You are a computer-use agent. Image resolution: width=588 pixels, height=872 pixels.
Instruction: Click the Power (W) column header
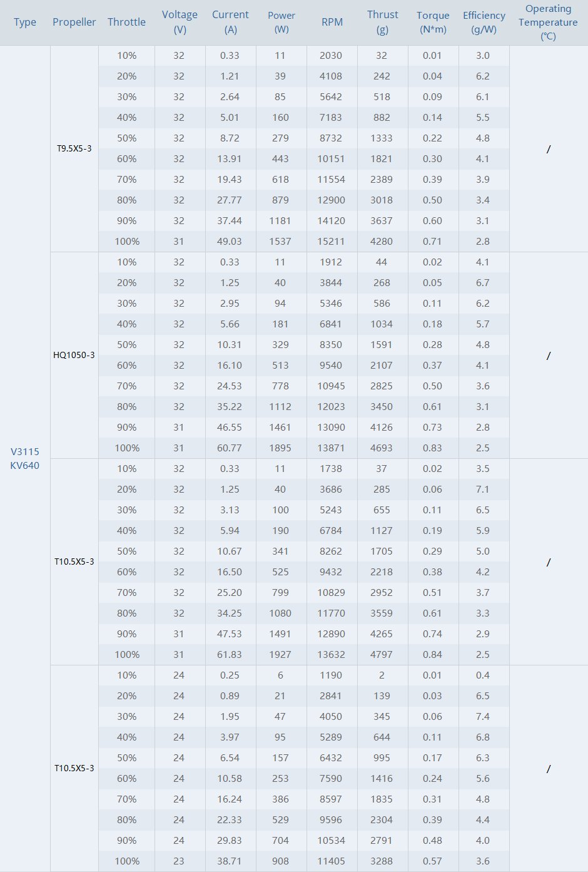(281, 22)
